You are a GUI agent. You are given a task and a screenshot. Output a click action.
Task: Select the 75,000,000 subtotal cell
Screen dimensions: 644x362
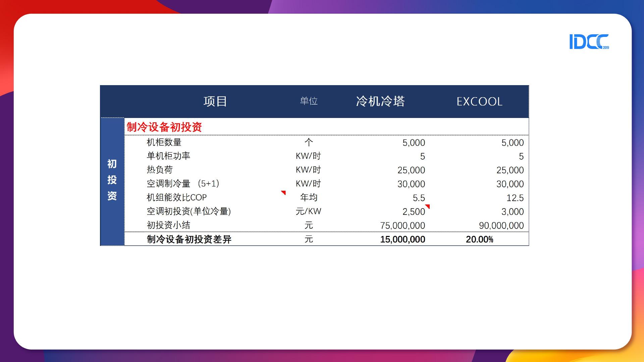[402, 226]
